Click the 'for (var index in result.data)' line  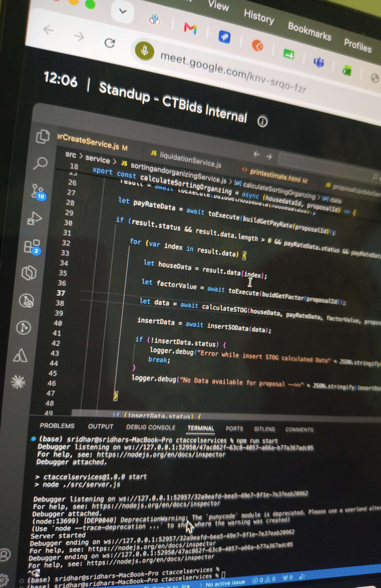click(x=188, y=248)
